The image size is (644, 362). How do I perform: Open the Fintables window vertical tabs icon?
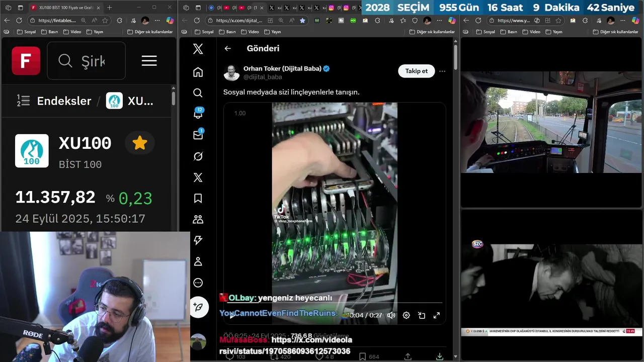coord(20,8)
